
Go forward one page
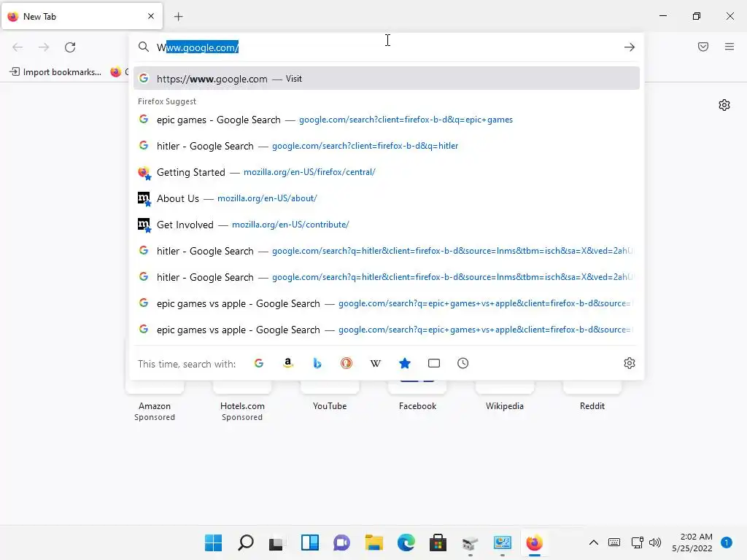(44, 47)
